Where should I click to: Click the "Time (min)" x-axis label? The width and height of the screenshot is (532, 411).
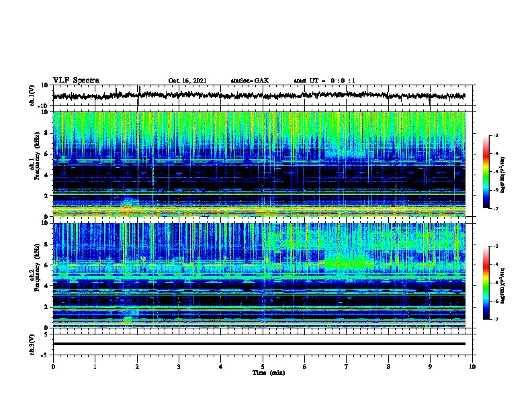coord(269,373)
